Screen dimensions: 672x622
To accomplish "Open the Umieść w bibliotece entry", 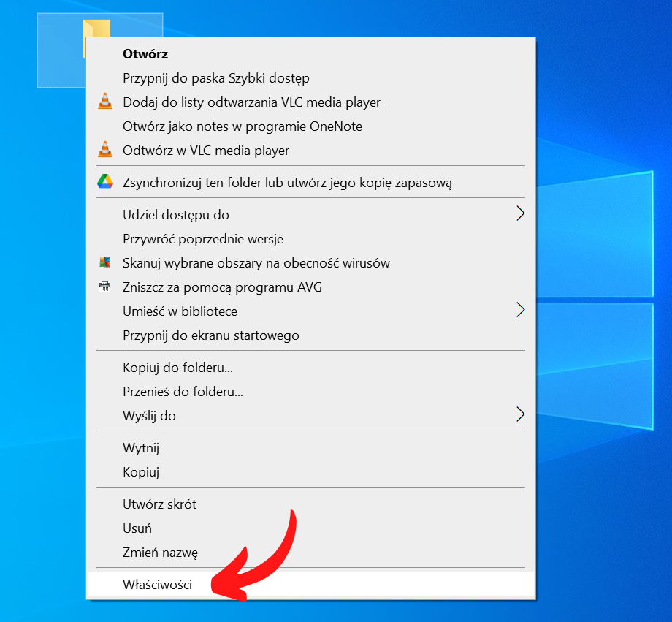I will [311, 311].
